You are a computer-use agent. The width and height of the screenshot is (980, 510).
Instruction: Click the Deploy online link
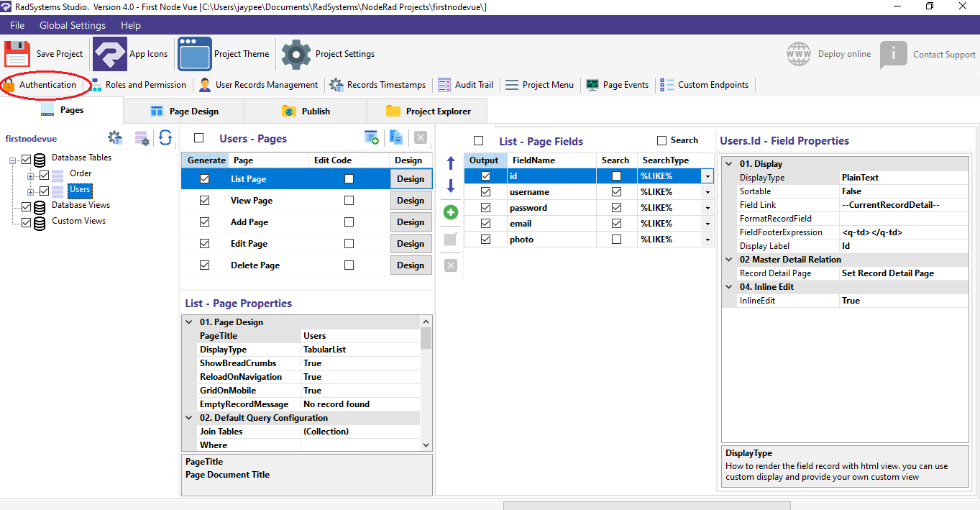click(x=844, y=53)
